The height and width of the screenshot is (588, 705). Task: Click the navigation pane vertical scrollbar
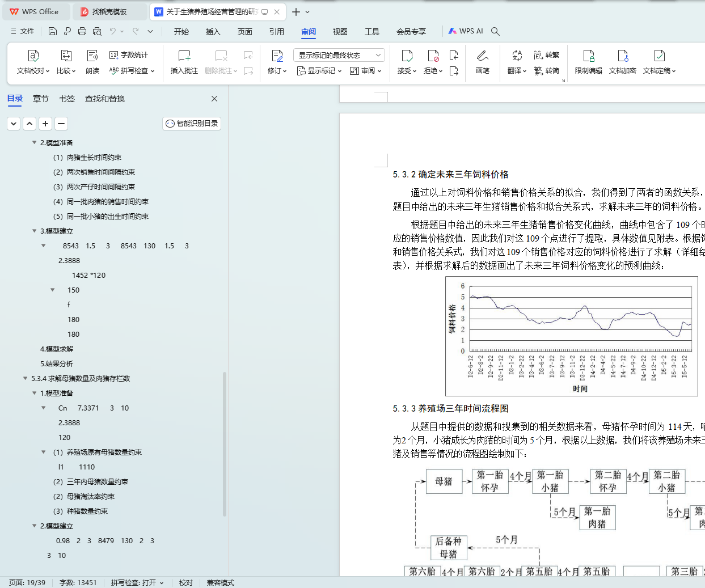click(225, 444)
